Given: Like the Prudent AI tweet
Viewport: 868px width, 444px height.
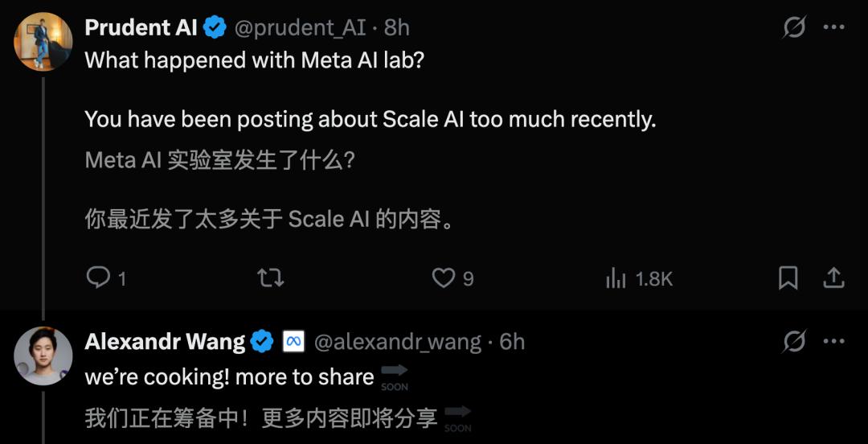Looking at the screenshot, I should pos(444,278).
